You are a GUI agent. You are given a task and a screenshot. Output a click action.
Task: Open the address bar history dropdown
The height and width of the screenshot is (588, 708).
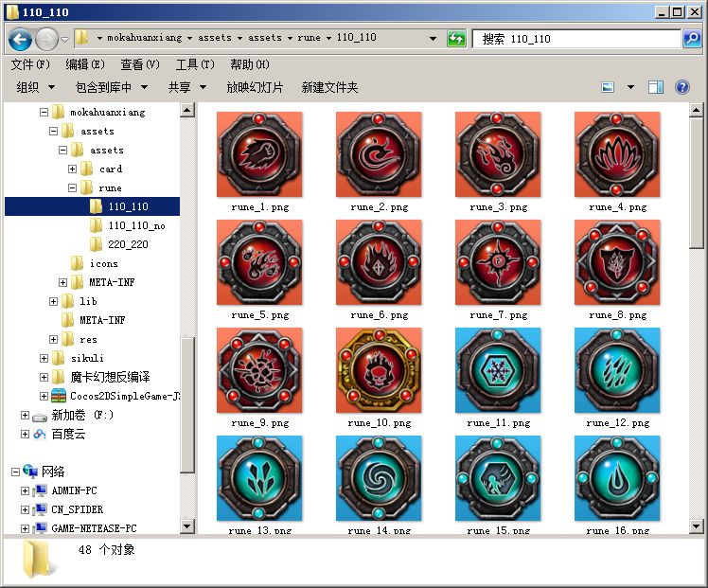[433, 39]
